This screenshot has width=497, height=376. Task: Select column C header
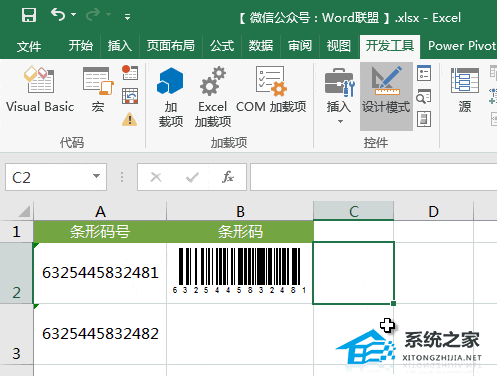[x=354, y=211]
